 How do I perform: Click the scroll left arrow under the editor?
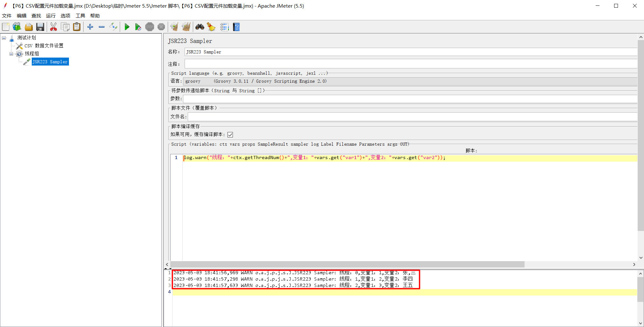pyautogui.click(x=167, y=264)
